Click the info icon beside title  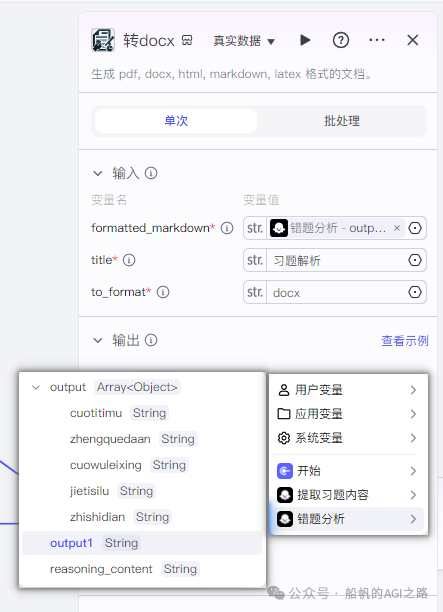[129, 260]
